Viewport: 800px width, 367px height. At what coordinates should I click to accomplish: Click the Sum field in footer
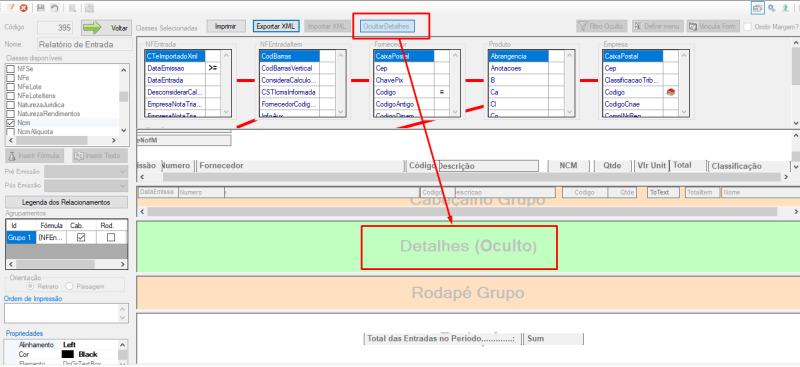tap(554, 338)
